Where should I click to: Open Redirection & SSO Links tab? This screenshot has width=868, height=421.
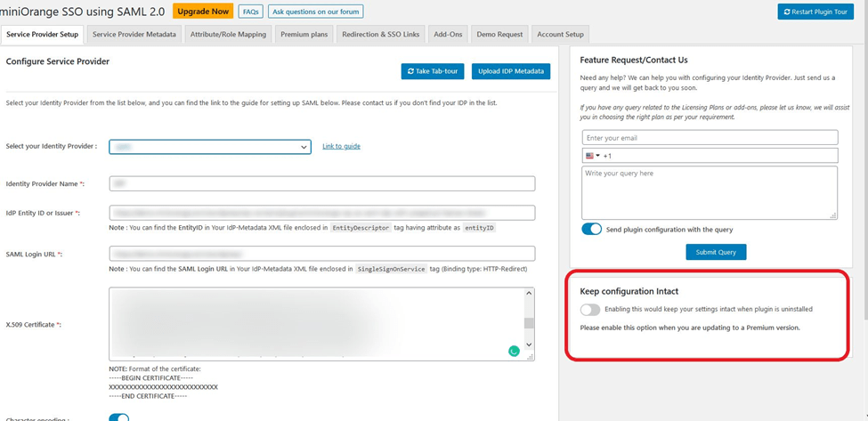380,35
